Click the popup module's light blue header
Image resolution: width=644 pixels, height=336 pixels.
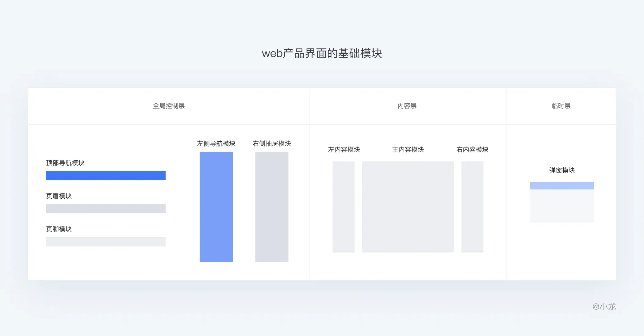[x=562, y=186]
